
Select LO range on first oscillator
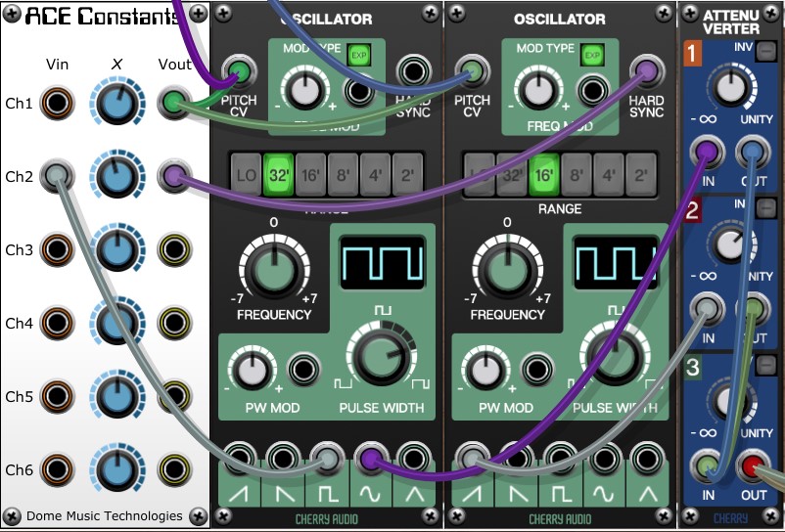(246, 174)
